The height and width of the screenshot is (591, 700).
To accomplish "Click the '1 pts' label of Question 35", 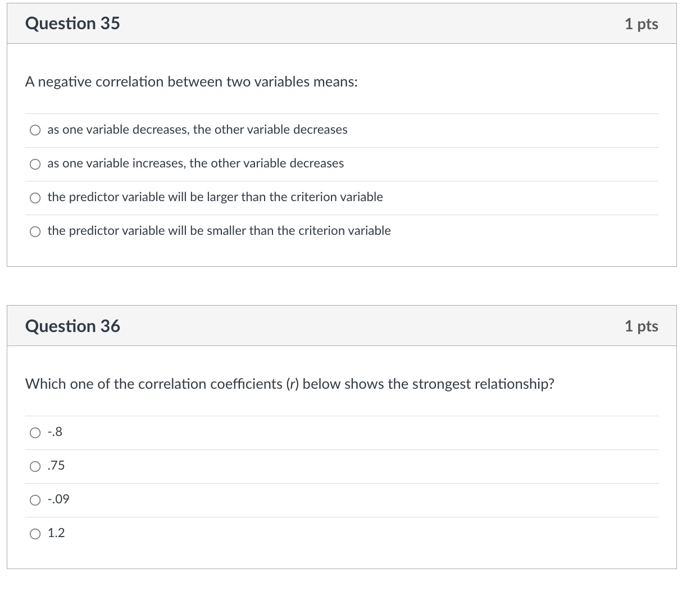I will coord(641,24).
